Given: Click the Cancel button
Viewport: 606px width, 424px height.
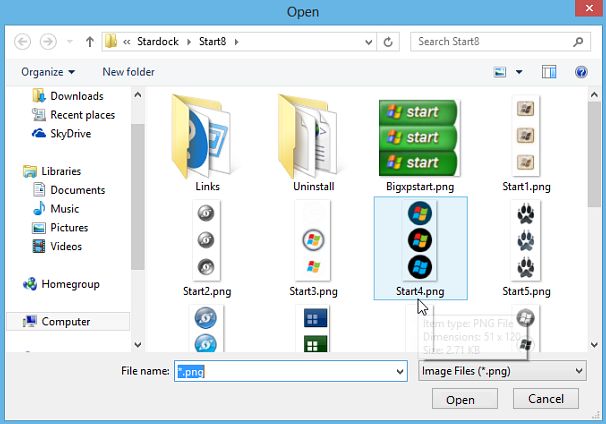Looking at the screenshot, I should [546, 398].
